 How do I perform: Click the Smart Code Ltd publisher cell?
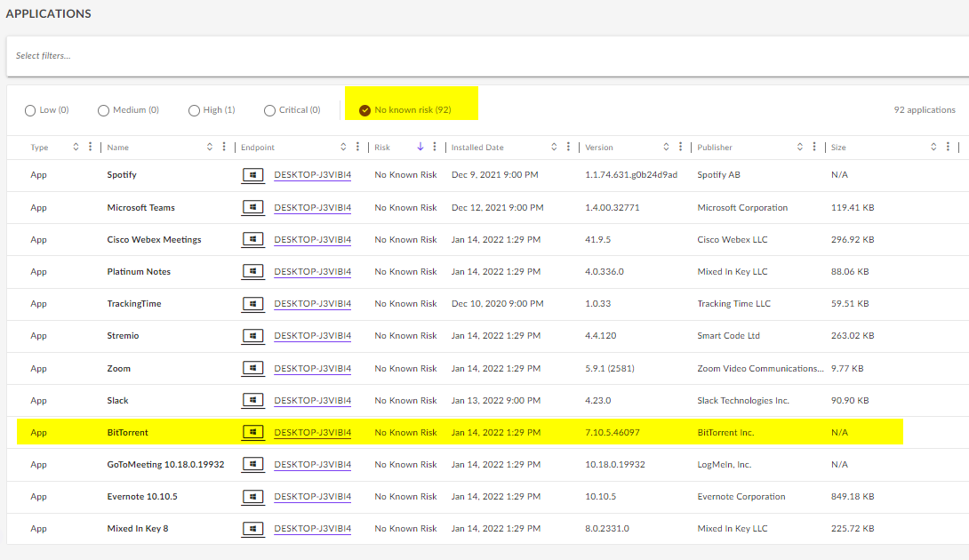[x=729, y=336]
